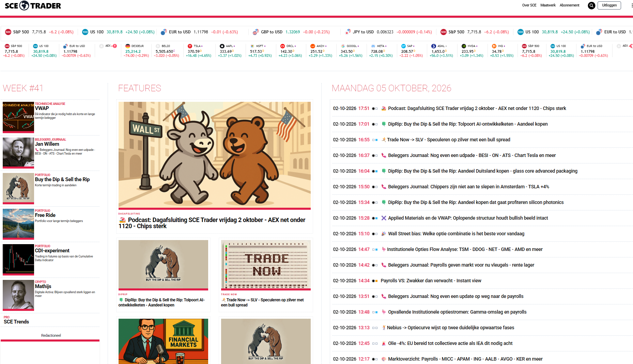Click the DE30EUR German flag icon
Screen dimensions: 633x364
point(127,46)
